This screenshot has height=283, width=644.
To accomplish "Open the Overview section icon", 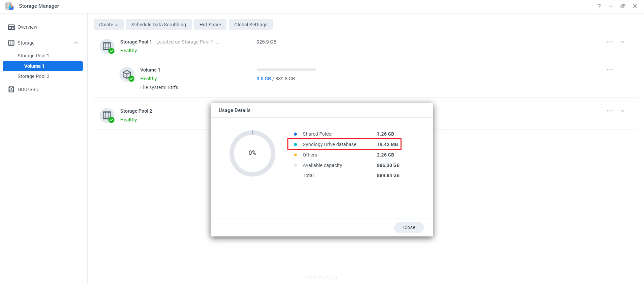I will [11, 27].
